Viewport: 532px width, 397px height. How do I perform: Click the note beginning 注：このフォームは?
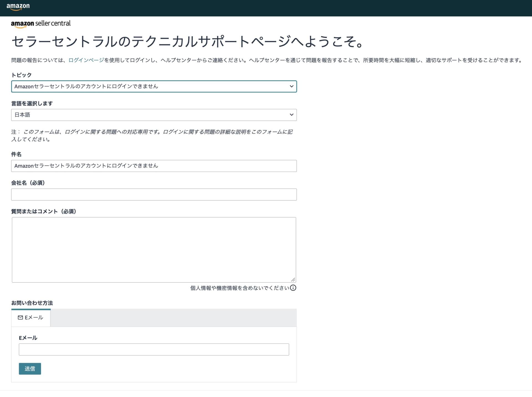[x=152, y=136]
